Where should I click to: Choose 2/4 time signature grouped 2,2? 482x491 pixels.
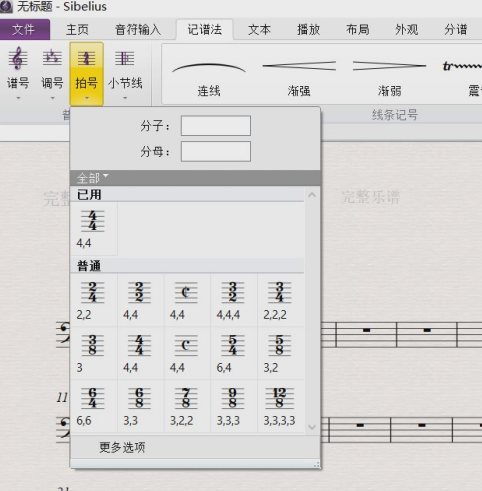(94, 300)
